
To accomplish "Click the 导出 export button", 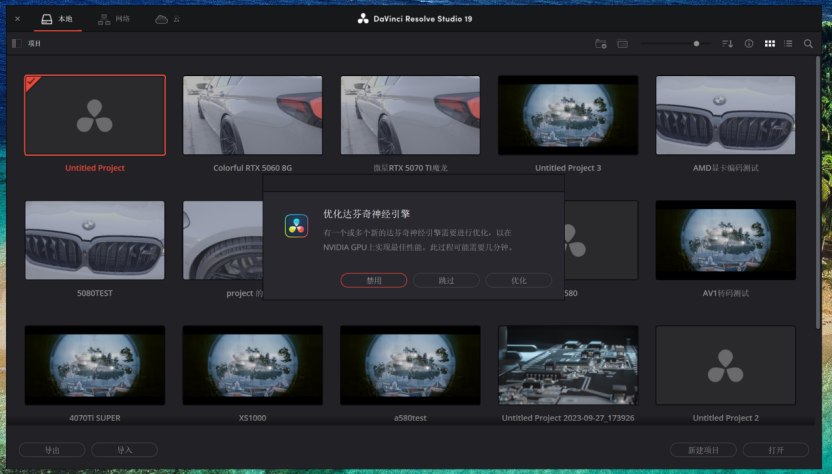I will 52,450.
